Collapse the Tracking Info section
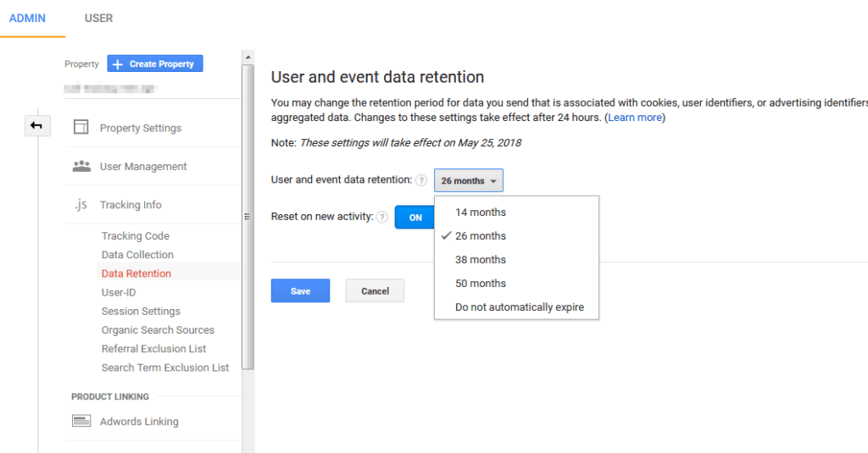Screen dimensions: 868x453 click(131, 205)
